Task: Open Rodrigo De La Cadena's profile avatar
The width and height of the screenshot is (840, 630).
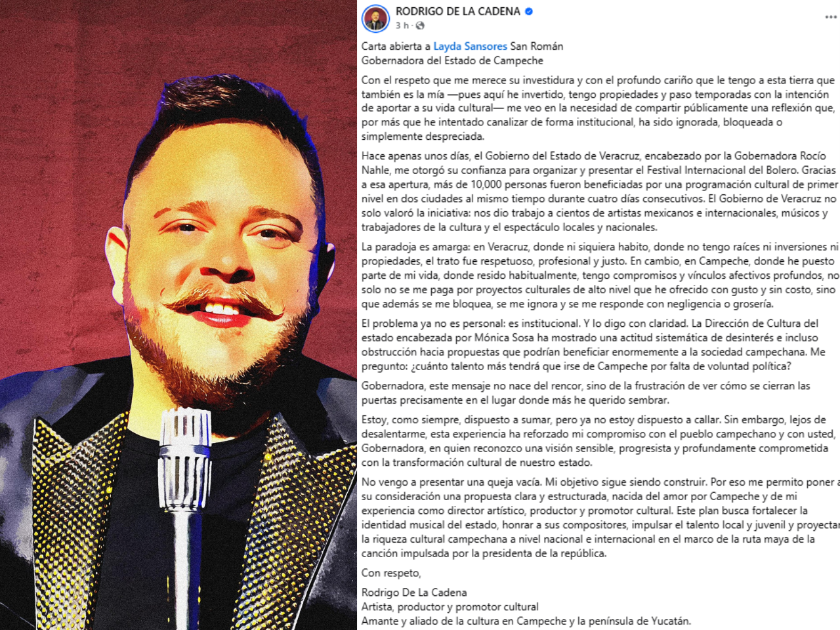Action: (x=375, y=18)
